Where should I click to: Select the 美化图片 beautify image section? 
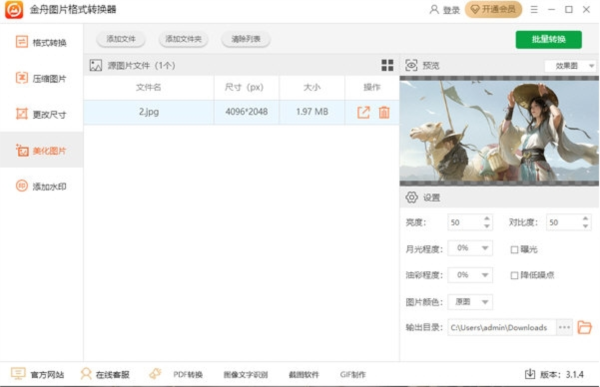(41, 150)
